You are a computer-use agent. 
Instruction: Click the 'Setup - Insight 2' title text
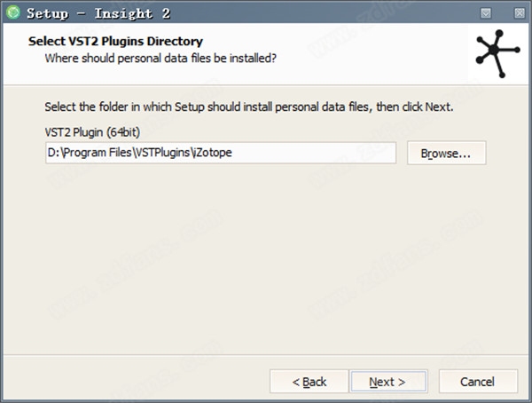[98, 13]
